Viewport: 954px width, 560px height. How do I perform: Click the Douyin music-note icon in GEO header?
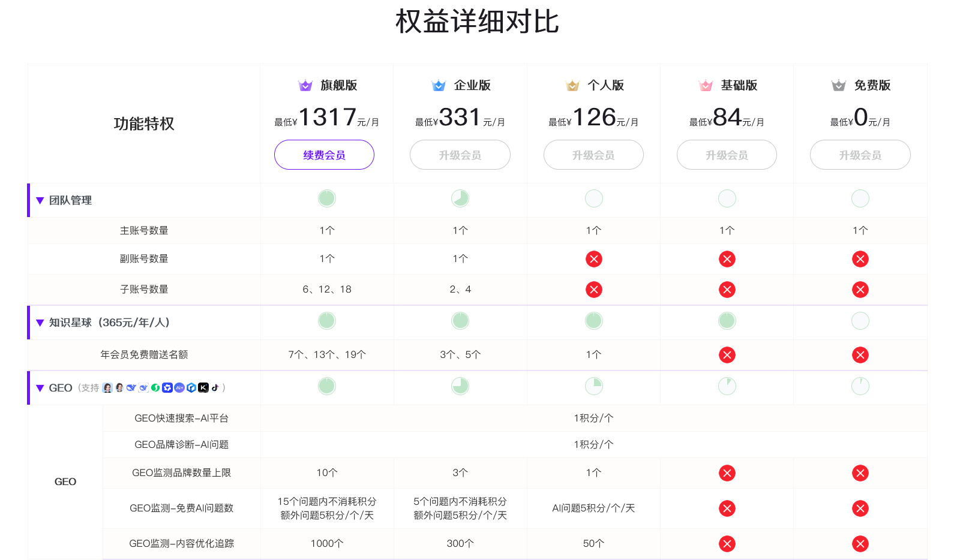215,388
